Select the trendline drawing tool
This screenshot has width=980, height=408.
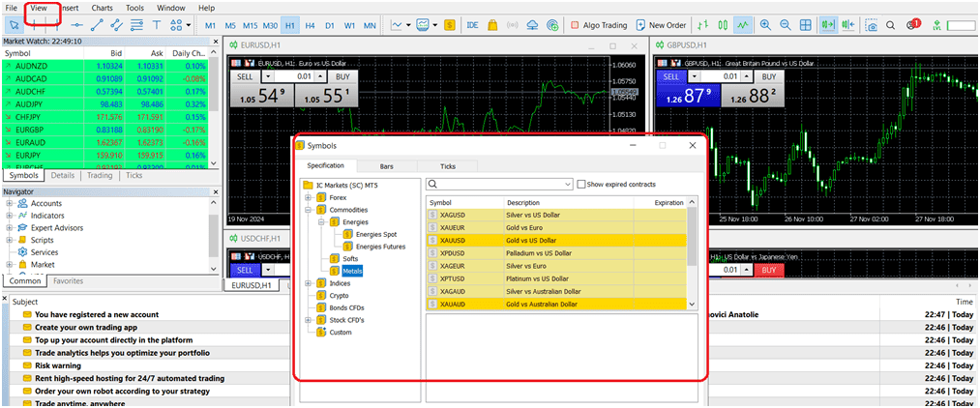97,25
